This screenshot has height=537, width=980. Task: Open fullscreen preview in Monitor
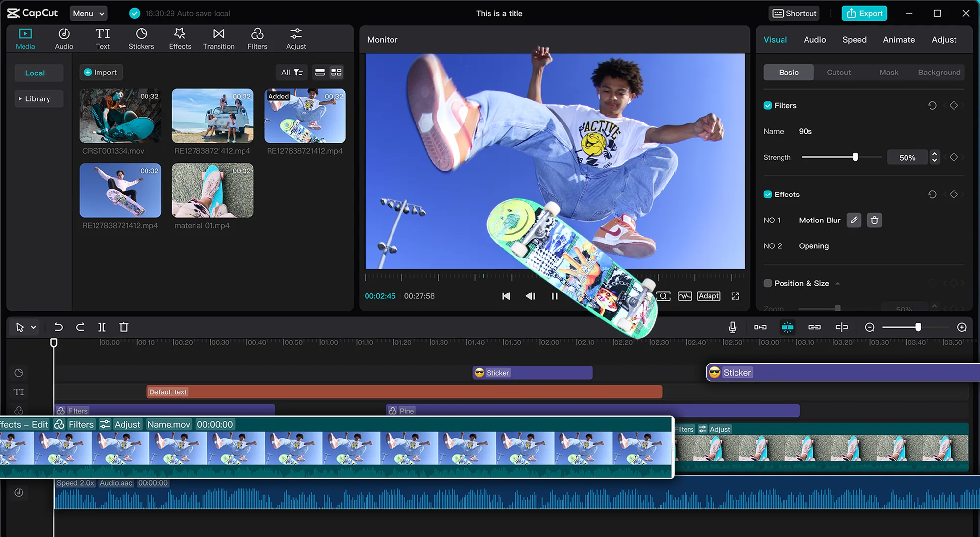point(735,296)
